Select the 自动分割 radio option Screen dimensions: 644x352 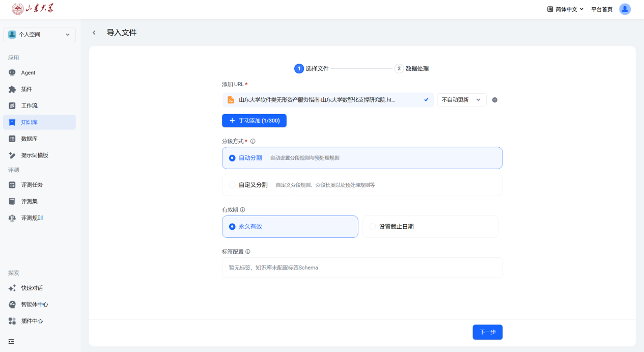(232, 158)
